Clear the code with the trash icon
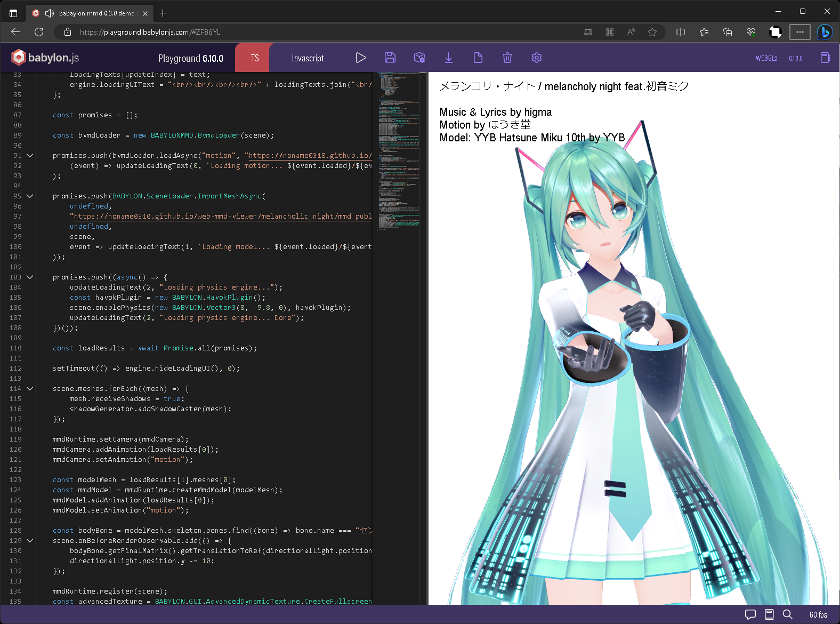Screen dimensions: 840x624 pos(507,58)
